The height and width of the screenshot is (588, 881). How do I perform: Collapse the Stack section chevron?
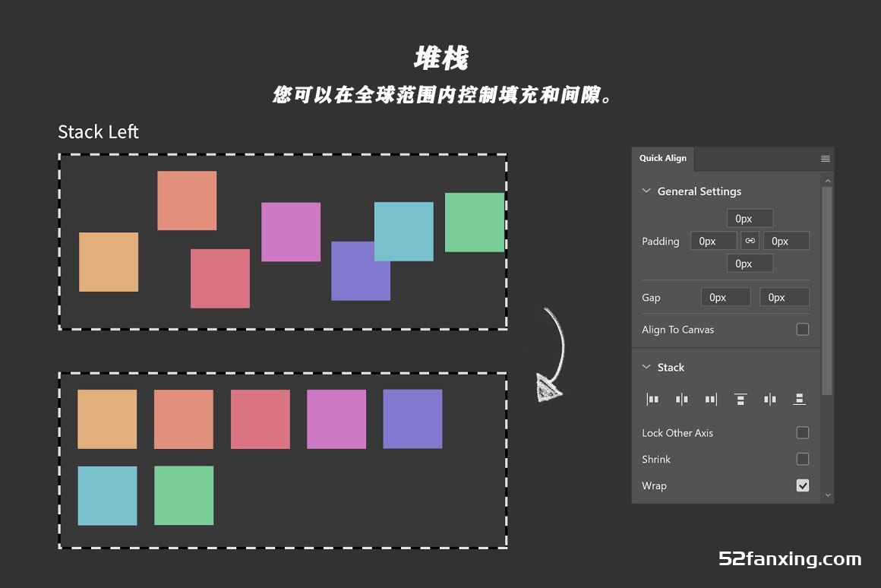[646, 367]
